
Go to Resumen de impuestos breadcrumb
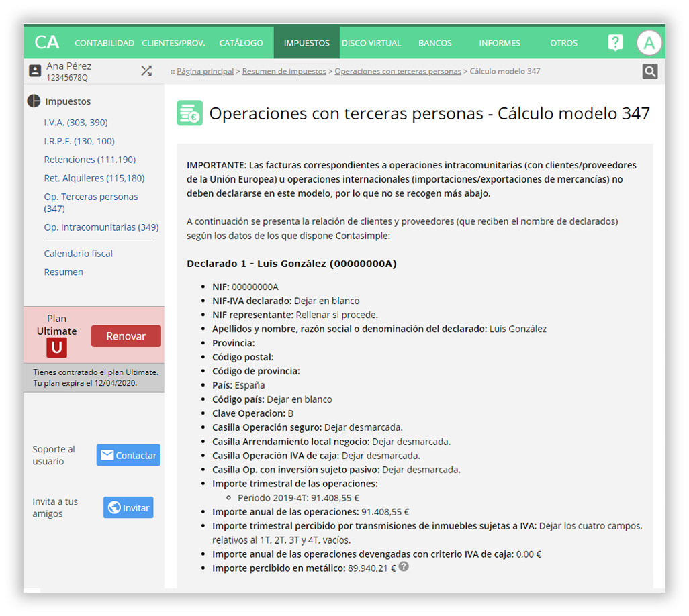[x=284, y=71]
